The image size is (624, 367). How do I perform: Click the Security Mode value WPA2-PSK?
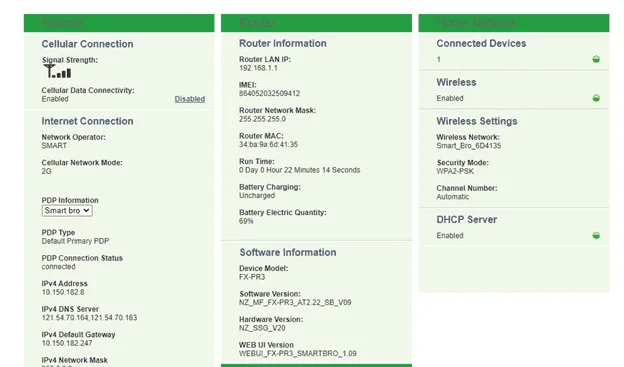point(455,171)
